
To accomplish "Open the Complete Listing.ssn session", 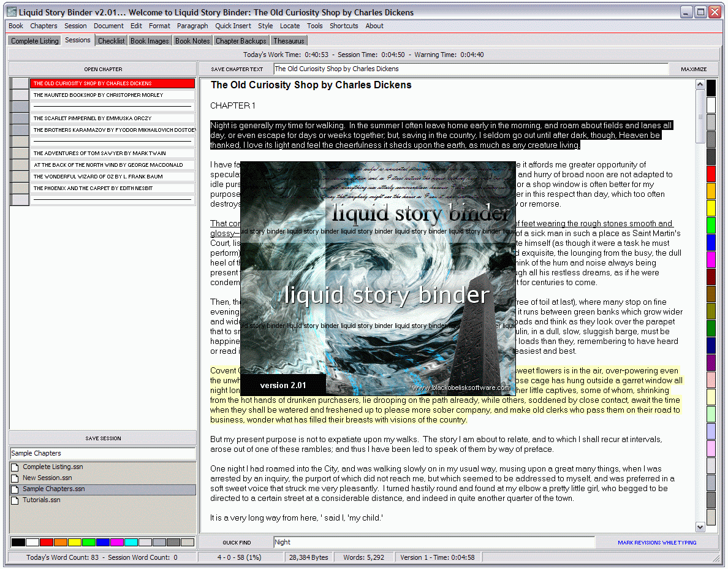I will tap(102, 467).
